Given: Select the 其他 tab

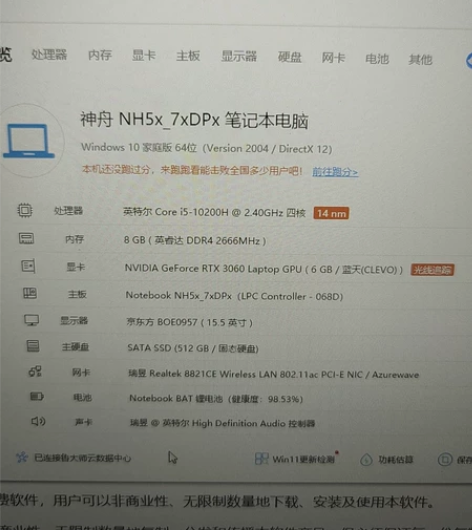Looking at the screenshot, I should [x=420, y=59].
